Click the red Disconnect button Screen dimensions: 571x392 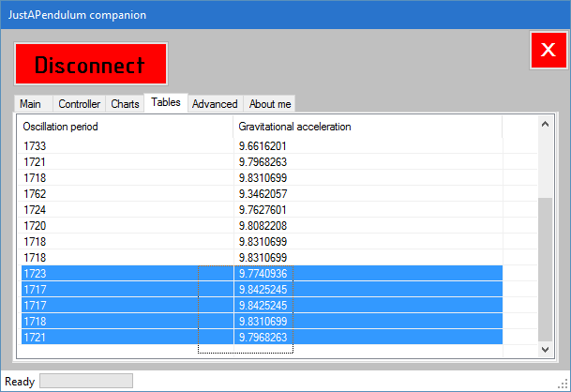pyautogui.click(x=91, y=64)
